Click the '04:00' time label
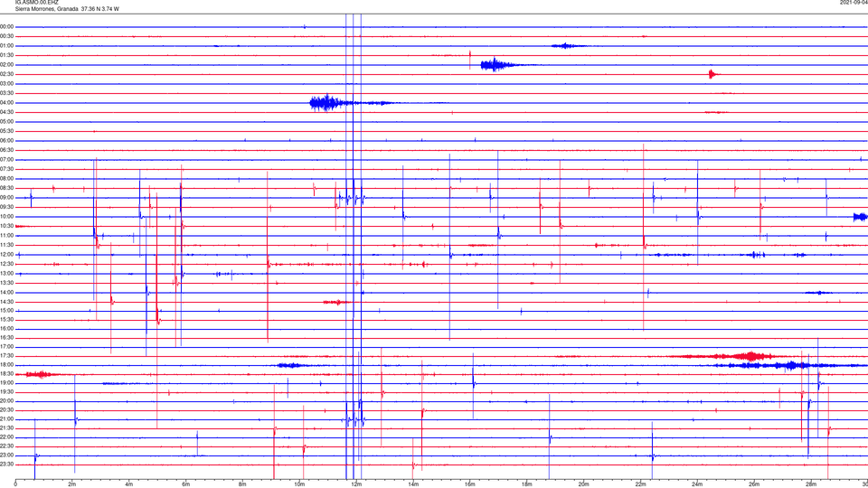The height and width of the screenshot is (488, 868). tap(7, 102)
